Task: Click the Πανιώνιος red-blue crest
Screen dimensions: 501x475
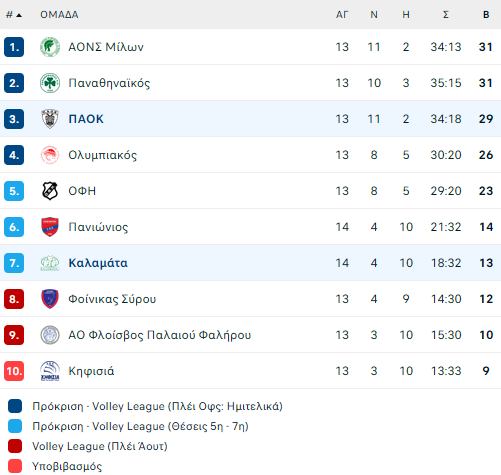Action: (x=50, y=227)
